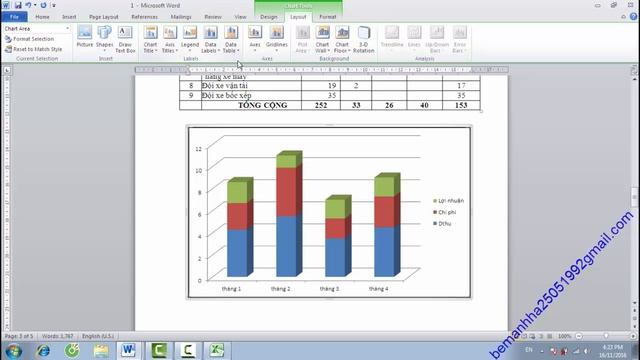Undo the last action
Screen dimensions: 640x360
(x=28, y=5)
